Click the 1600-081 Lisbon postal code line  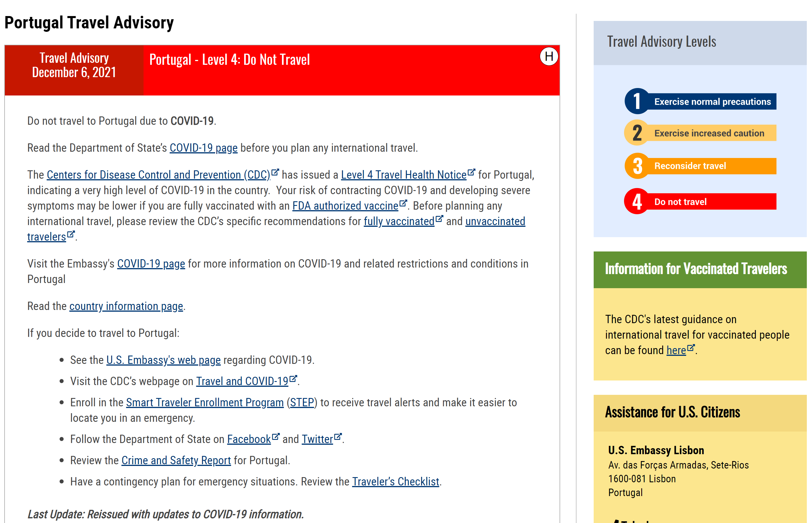tap(642, 479)
